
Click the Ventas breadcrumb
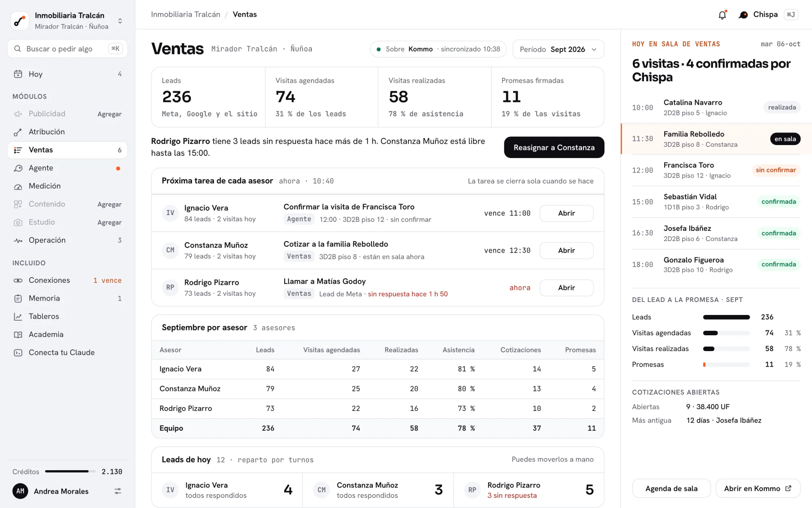244,14
